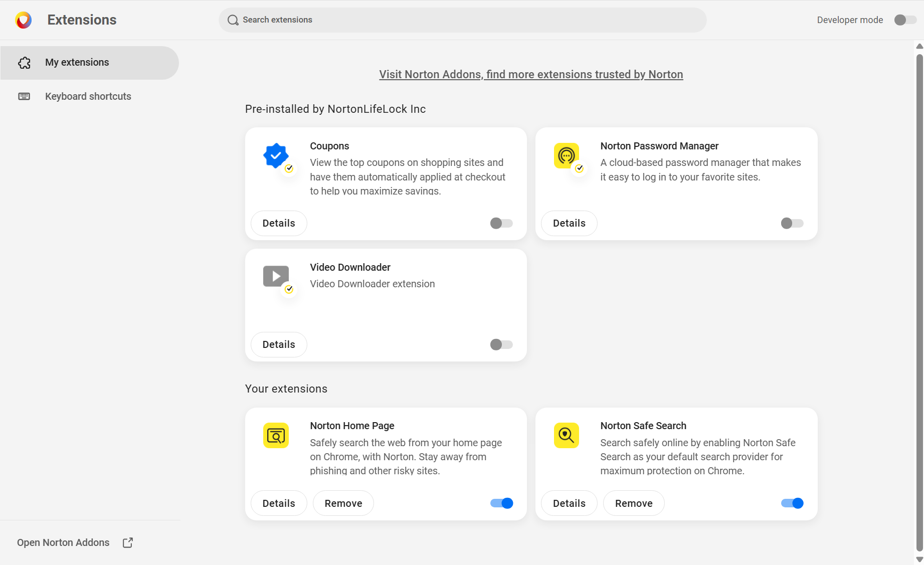This screenshot has height=565, width=924.
Task: Click 'Your extensions' heading
Action: tap(286, 389)
